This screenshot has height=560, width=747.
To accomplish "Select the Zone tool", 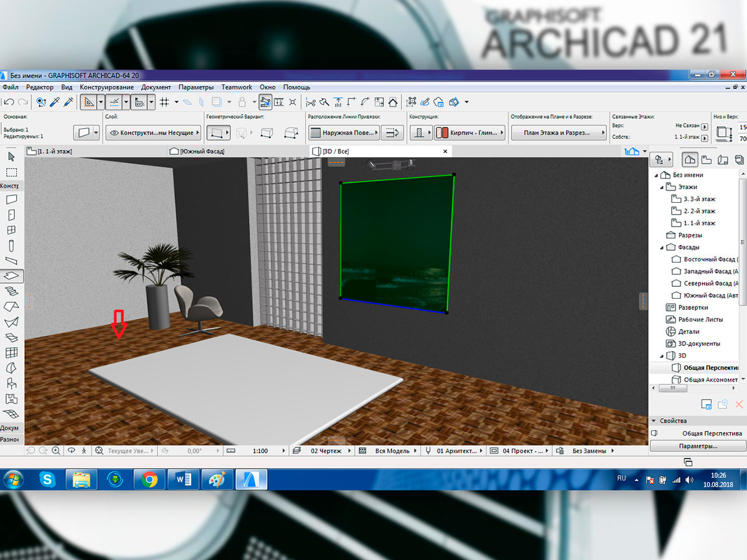I will click(x=11, y=399).
